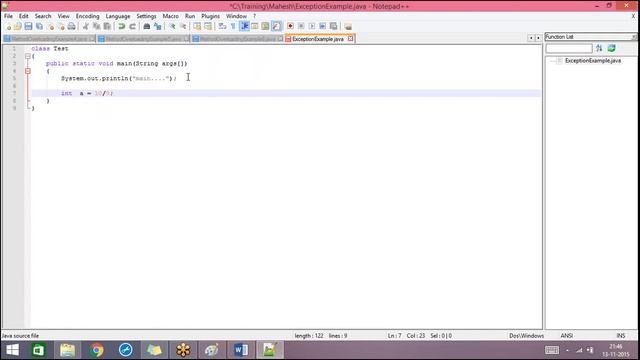The width and height of the screenshot is (640, 360).
Task: Toggle word wrap in the toolbar
Action: [222, 27]
